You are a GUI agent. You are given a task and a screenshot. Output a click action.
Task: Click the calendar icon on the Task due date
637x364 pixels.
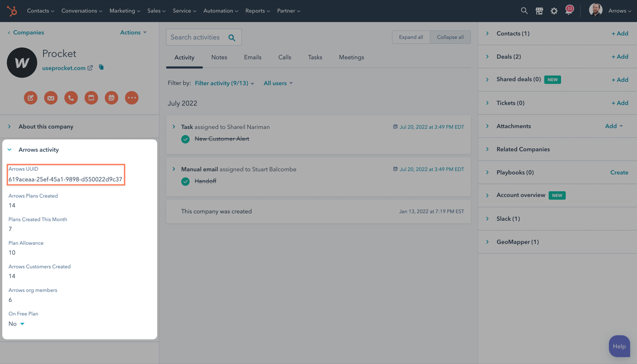point(395,126)
